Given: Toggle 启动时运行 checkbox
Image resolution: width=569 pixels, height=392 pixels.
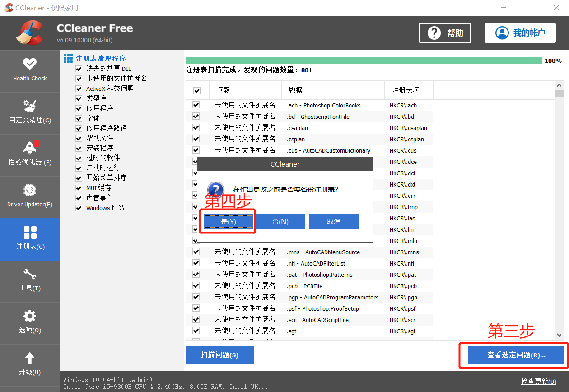Looking at the screenshot, I should pyautogui.click(x=79, y=168).
